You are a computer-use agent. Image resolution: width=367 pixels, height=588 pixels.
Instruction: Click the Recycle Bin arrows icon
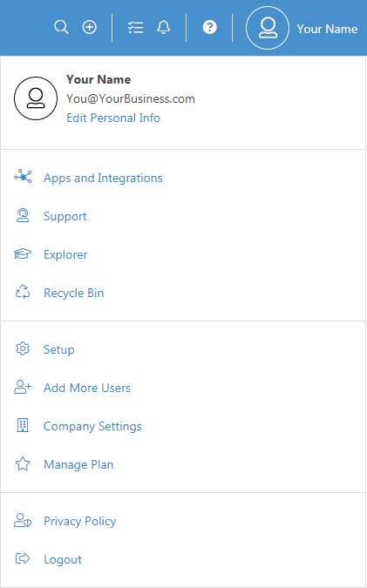23,293
